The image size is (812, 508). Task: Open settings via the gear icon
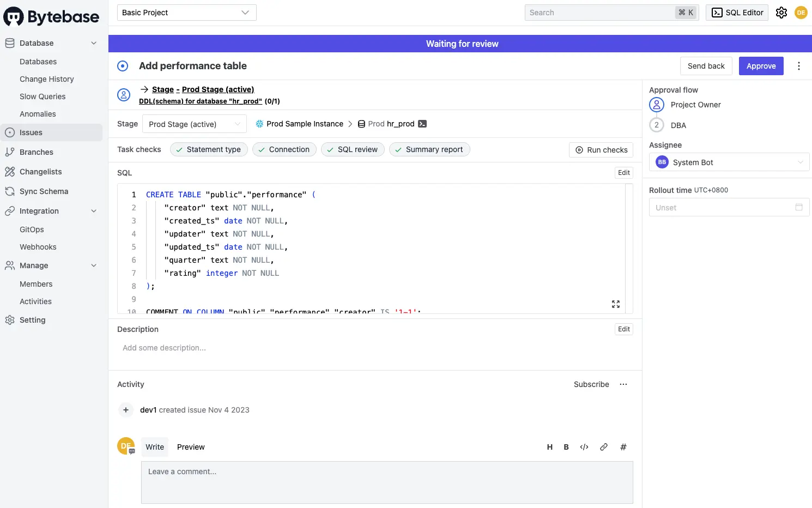click(781, 13)
